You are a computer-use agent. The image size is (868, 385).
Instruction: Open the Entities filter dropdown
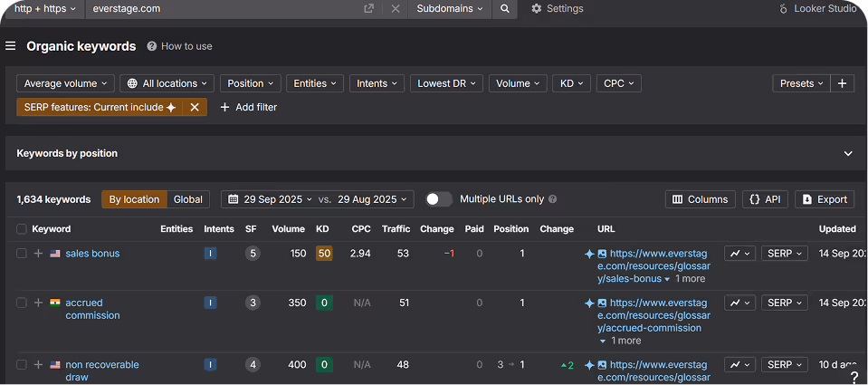[315, 83]
